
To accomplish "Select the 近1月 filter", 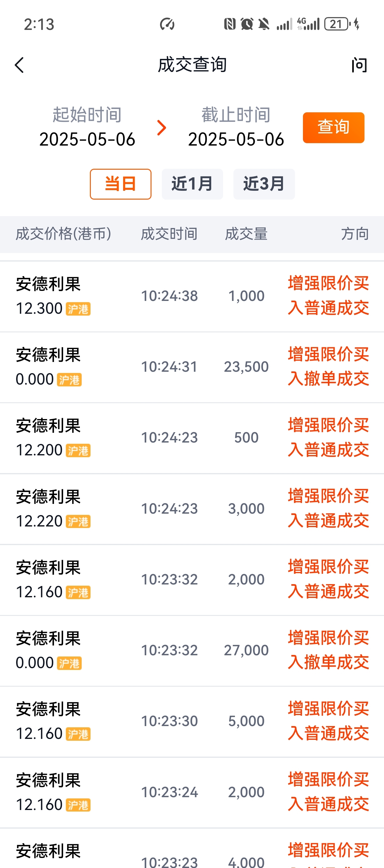I will coord(192,184).
